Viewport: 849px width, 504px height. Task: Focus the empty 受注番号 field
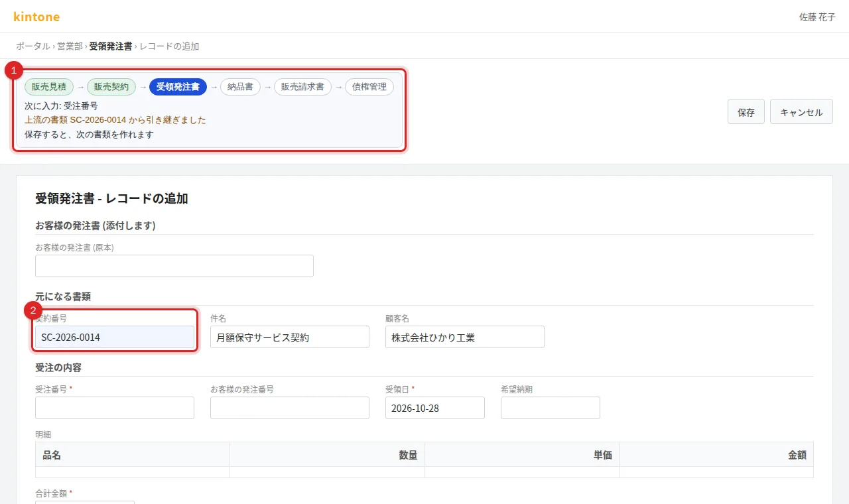115,408
